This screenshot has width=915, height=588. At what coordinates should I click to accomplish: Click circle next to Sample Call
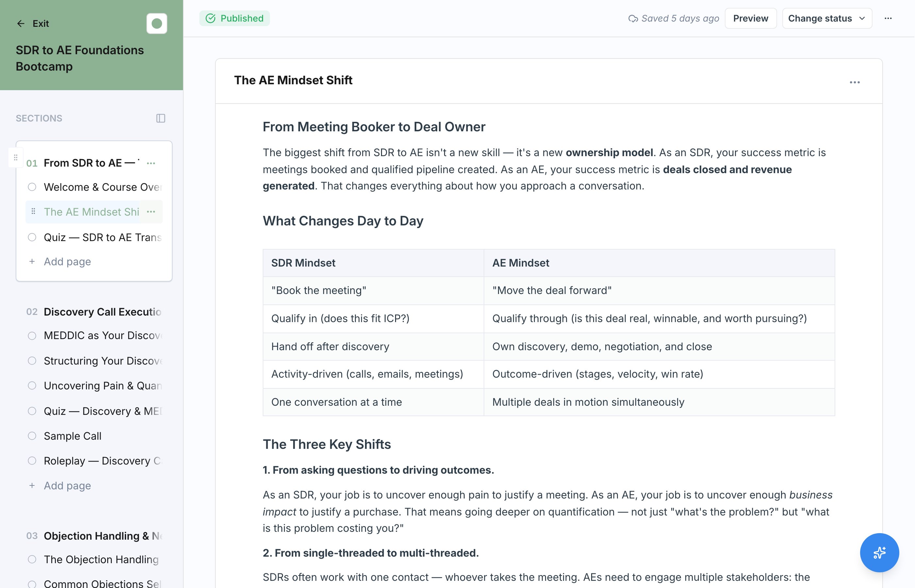(32, 436)
